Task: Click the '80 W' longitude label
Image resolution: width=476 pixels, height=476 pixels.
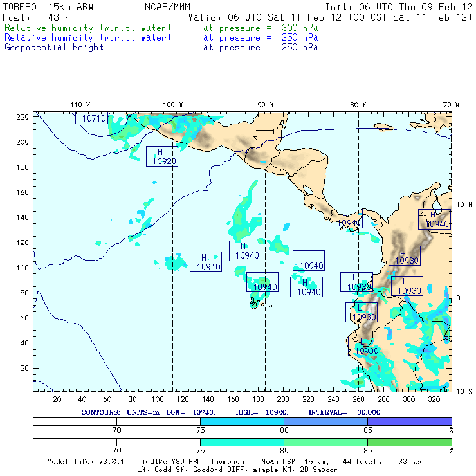Action: point(358,105)
